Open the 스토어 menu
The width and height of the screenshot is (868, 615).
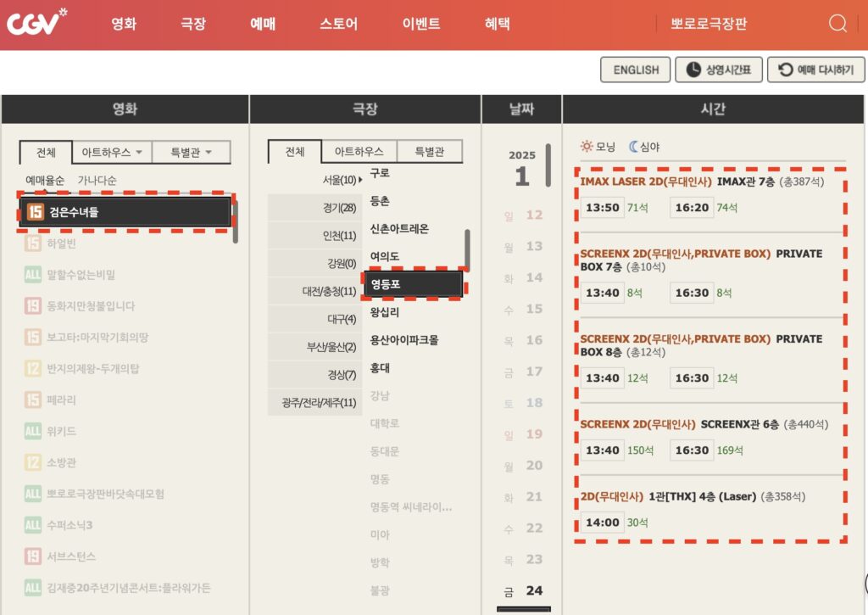tap(339, 24)
